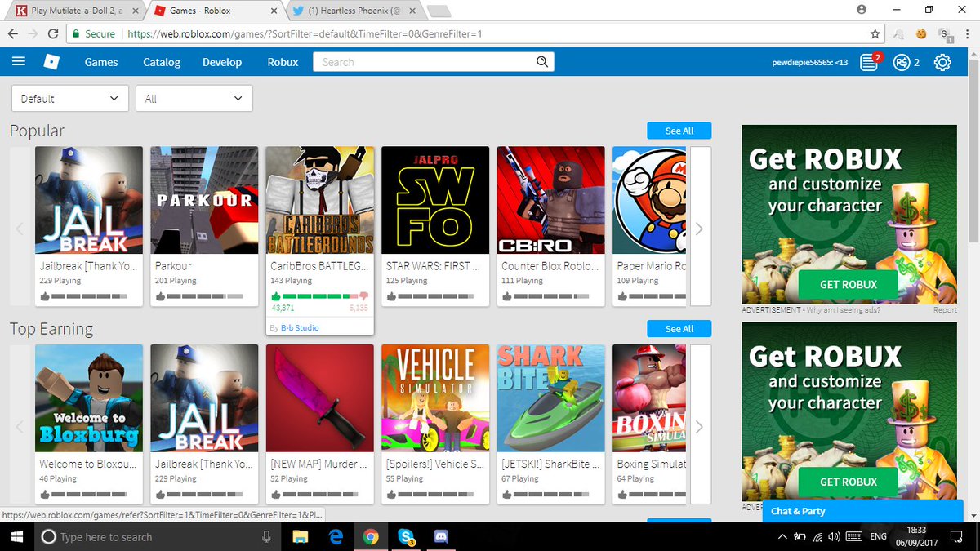
Task: Open the Welcome to Bloxburg thumbnail
Action: coord(89,398)
